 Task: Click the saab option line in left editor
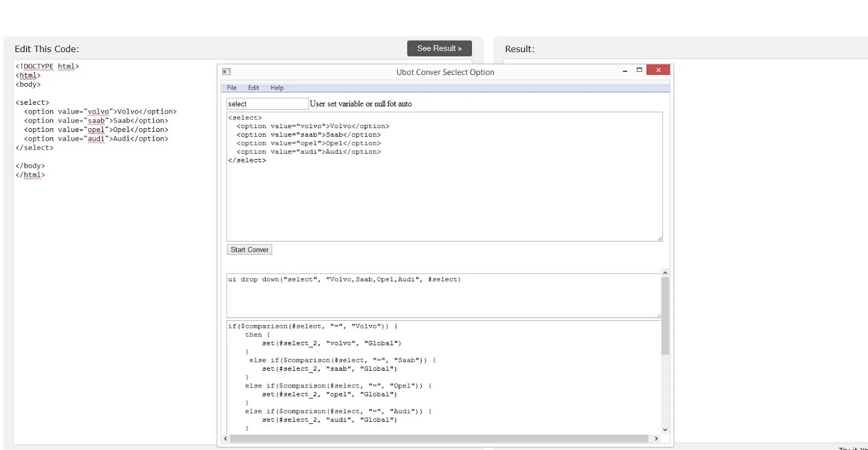click(96, 121)
